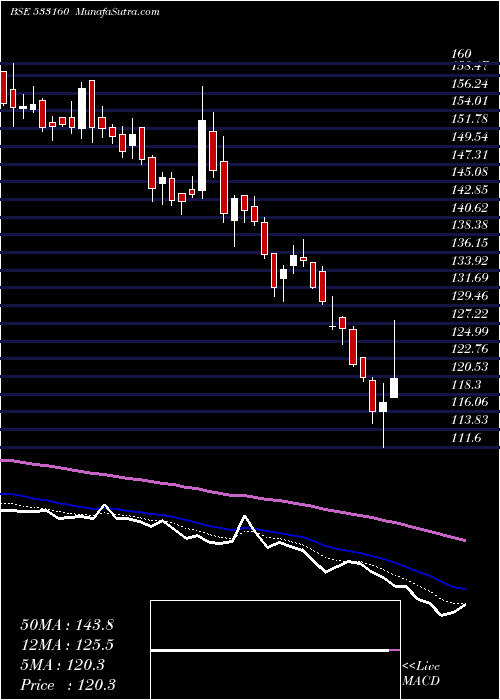The height and width of the screenshot is (700, 500).
Task: Click the 111.6 price axis label
Action: coord(467,438)
